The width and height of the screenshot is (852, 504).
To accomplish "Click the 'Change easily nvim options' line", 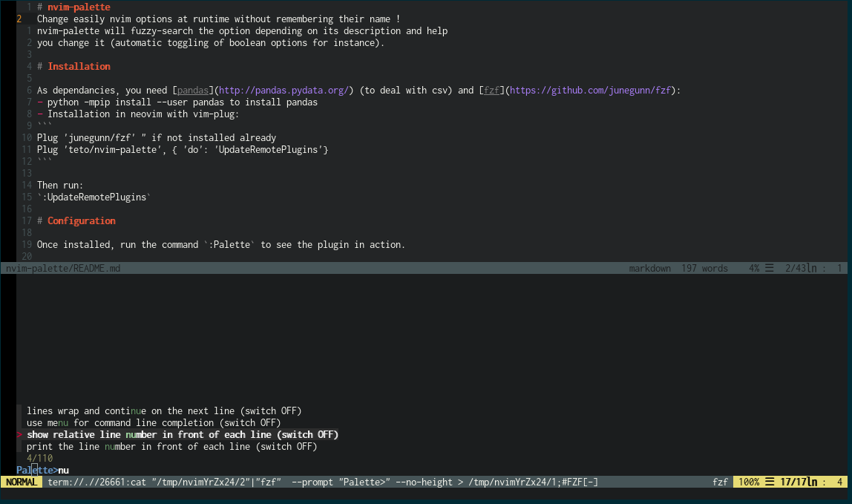I will click(218, 19).
